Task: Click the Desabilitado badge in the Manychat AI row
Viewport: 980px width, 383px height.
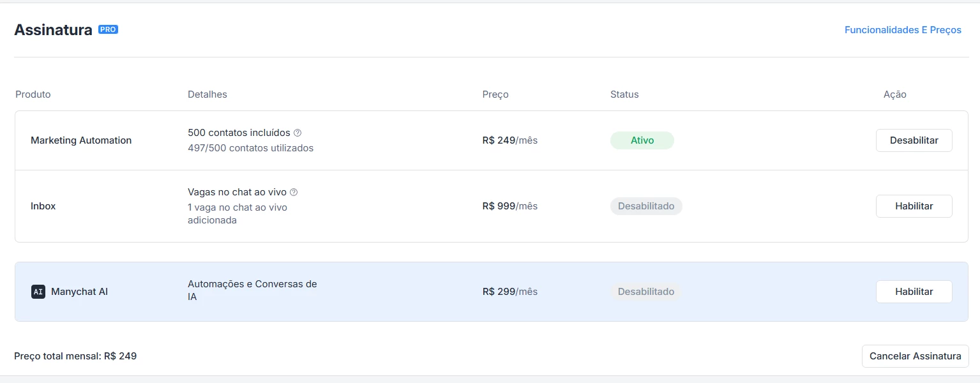Action: (646, 292)
